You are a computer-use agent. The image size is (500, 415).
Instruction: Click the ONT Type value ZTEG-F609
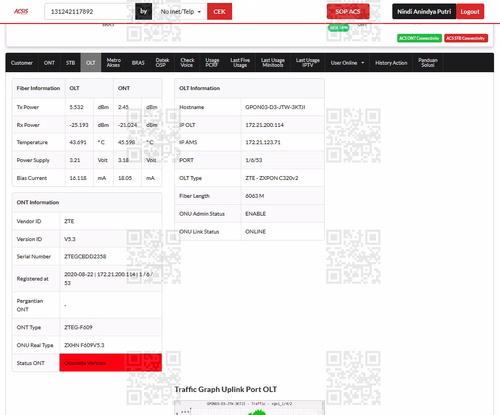pos(78,327)
